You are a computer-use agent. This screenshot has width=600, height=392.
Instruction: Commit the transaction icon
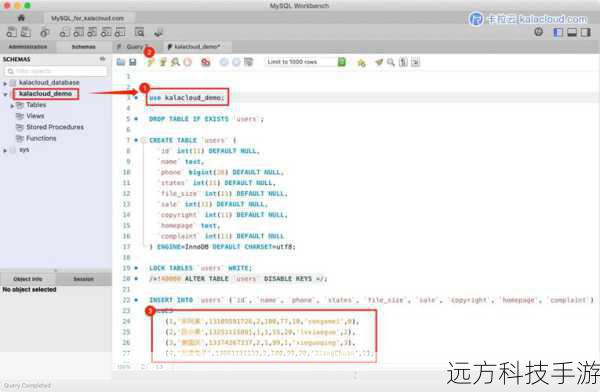click(x=224, y=62)
